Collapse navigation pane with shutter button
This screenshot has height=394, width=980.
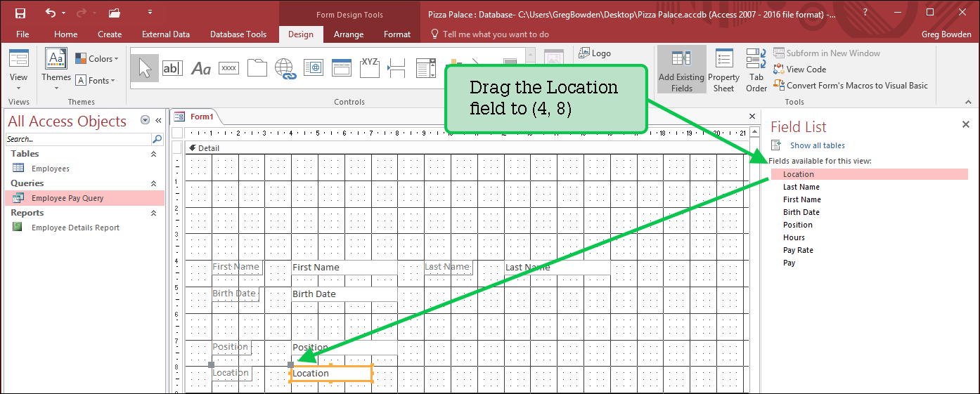coord(158,120)
